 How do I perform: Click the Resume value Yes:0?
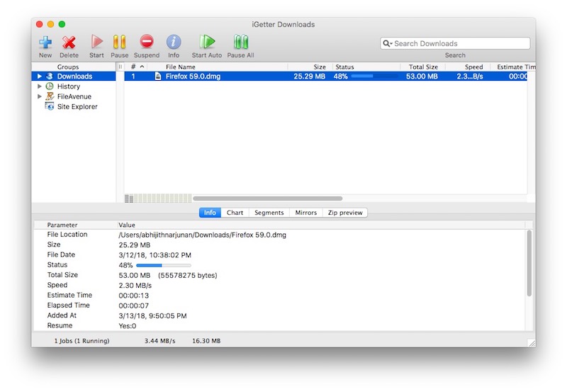click(128, 326)
